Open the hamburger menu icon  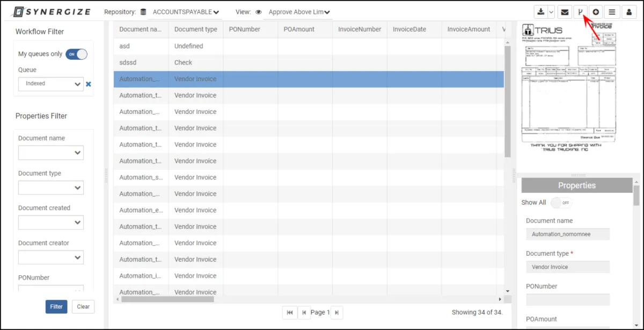coord(612,12)
